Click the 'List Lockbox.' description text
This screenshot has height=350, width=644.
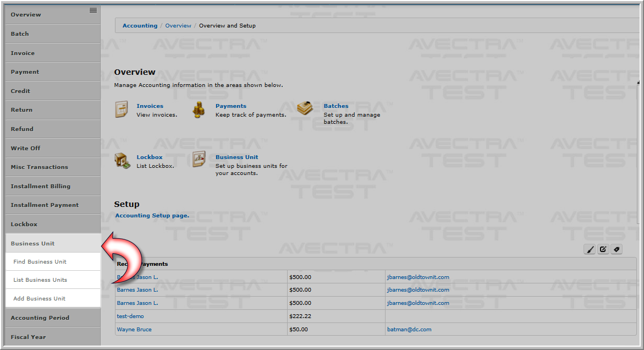155,166
